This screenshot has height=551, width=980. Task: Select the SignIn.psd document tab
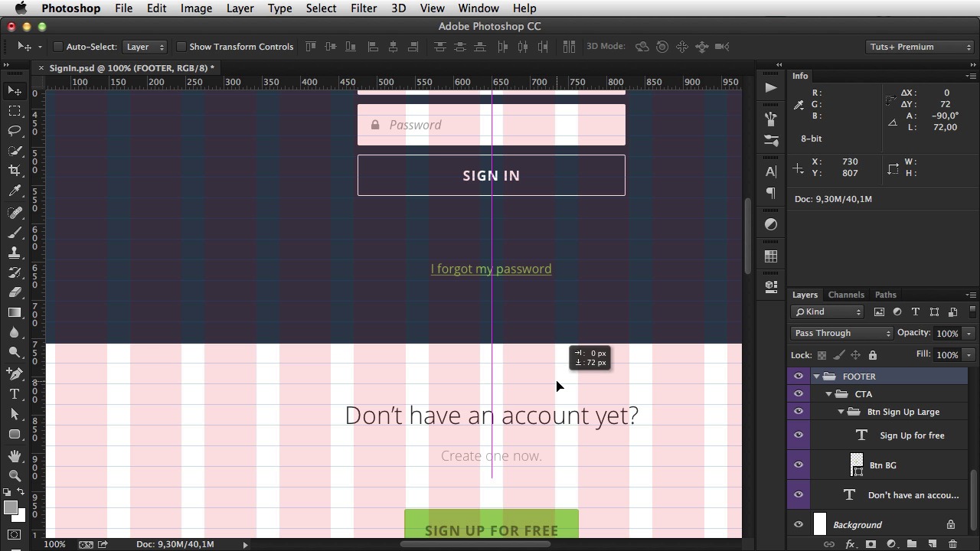coord(132,68)
